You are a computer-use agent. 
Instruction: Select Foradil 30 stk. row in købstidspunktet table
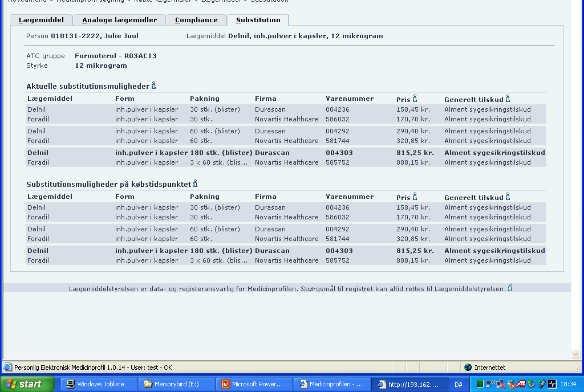[286, 217]
